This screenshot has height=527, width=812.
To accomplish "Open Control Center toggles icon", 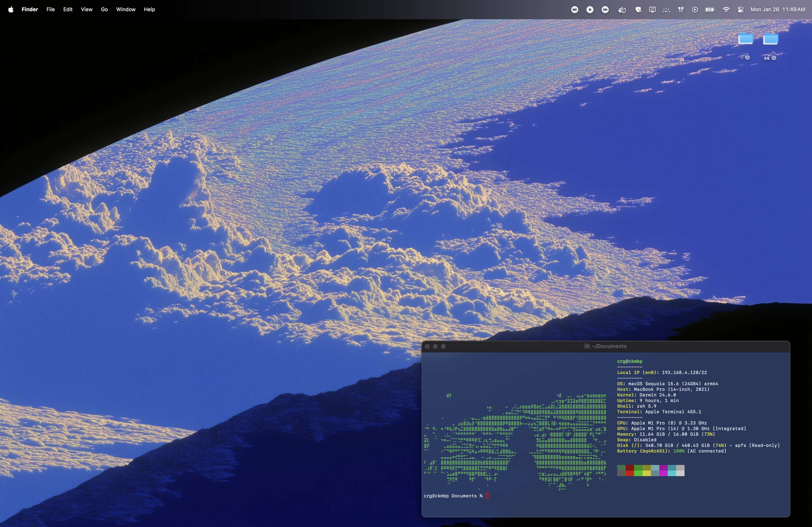I will [x=740, y=10].
